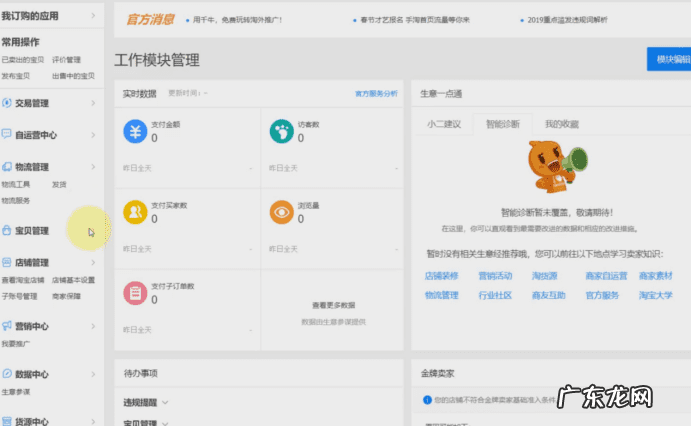Click the 营销中心 megaphone icon
Screen dimensions: 691x426
[7, 326]
